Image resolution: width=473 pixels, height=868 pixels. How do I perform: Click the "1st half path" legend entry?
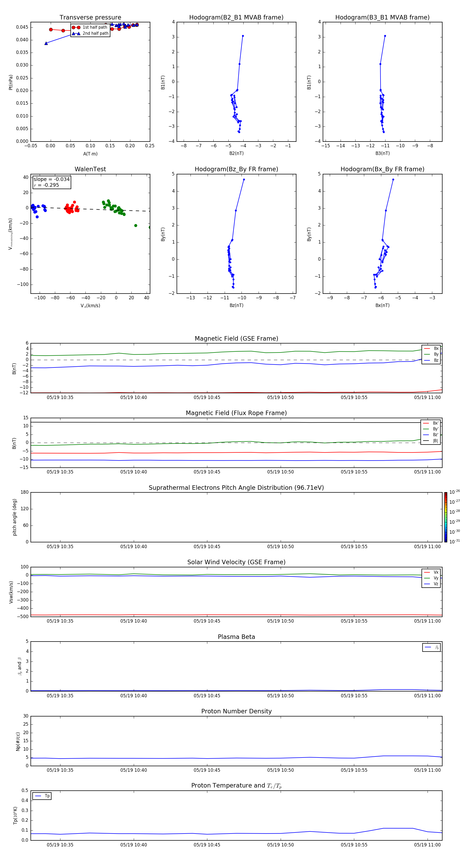pyautogui.click(x=90, y=27)
